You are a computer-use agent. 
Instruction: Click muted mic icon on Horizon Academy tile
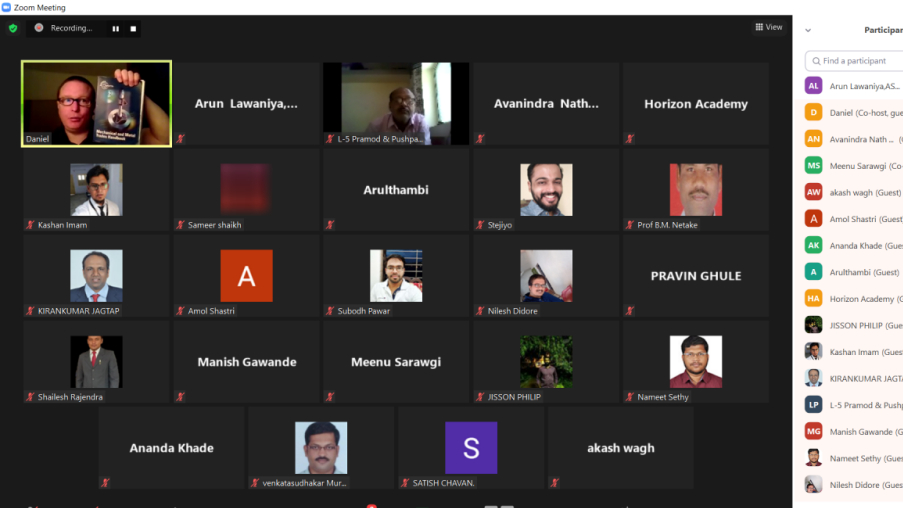[x=630, y=139]
